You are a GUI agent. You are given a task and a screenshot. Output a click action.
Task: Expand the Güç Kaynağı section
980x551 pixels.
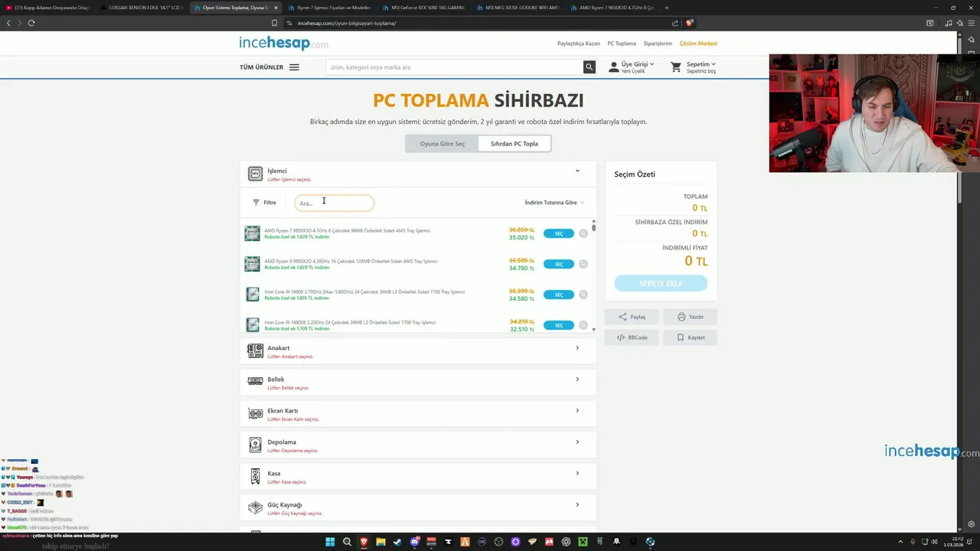(x=577, y=504)
